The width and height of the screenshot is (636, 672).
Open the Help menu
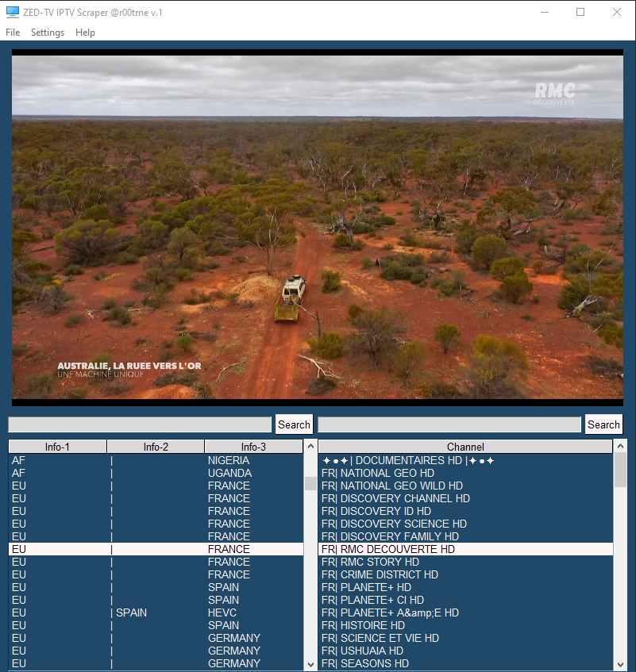click(85, 33)
